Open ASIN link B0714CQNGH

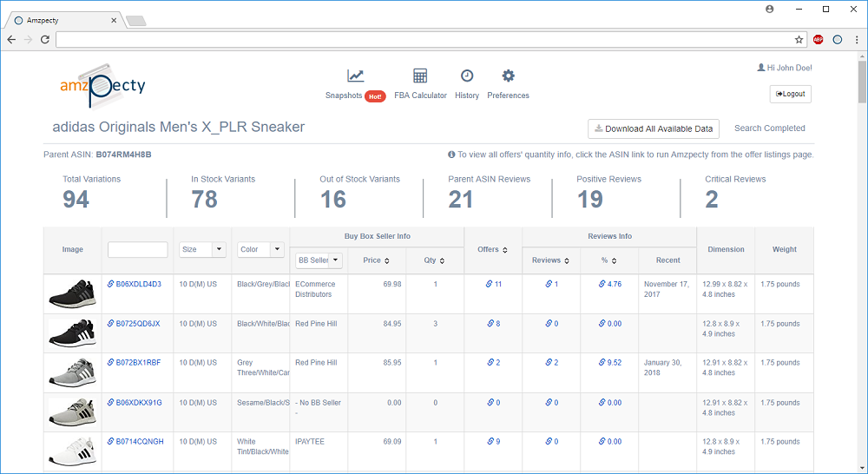140,441
